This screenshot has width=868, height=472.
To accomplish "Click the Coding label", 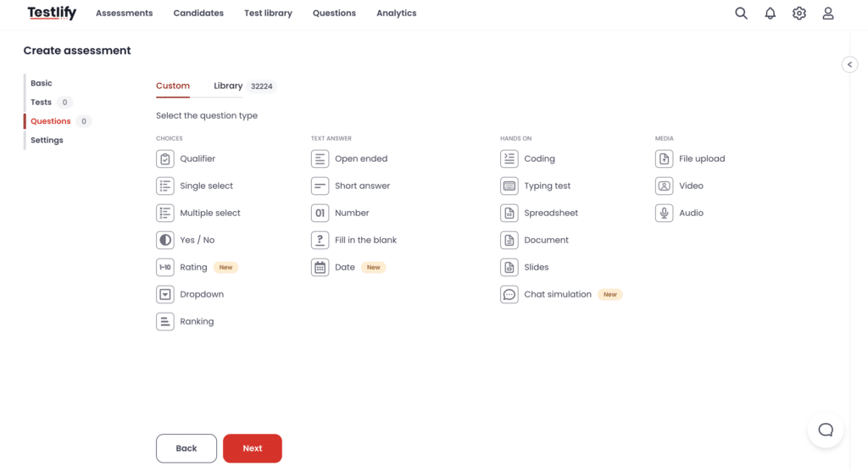I will pyautogui.click(x=540, y=158).
